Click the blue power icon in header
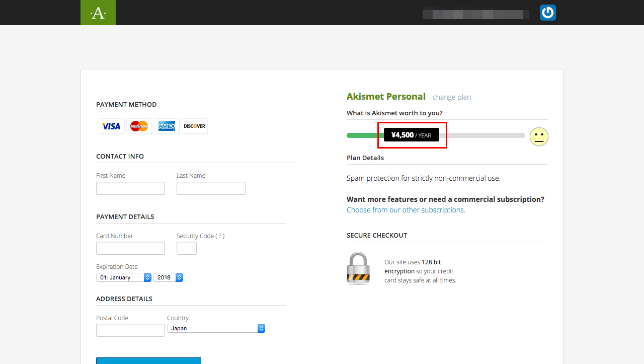Viewport: 644px width, 364px height. 548,13
